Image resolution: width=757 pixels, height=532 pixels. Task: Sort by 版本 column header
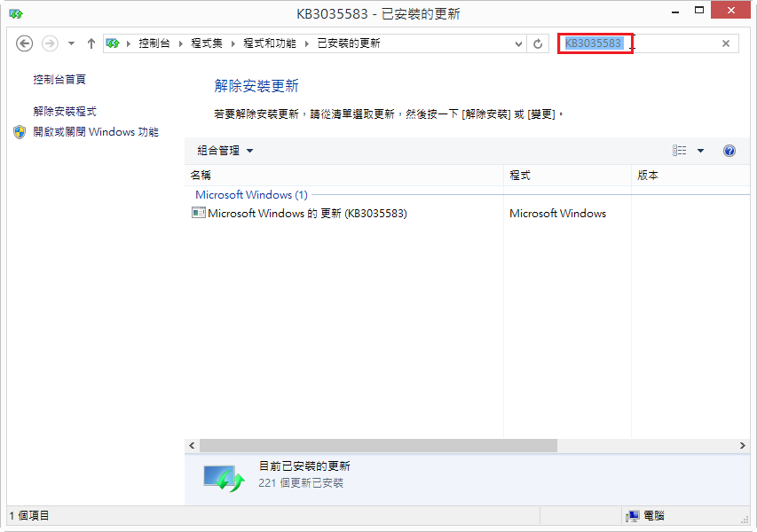tap(690, 175)
